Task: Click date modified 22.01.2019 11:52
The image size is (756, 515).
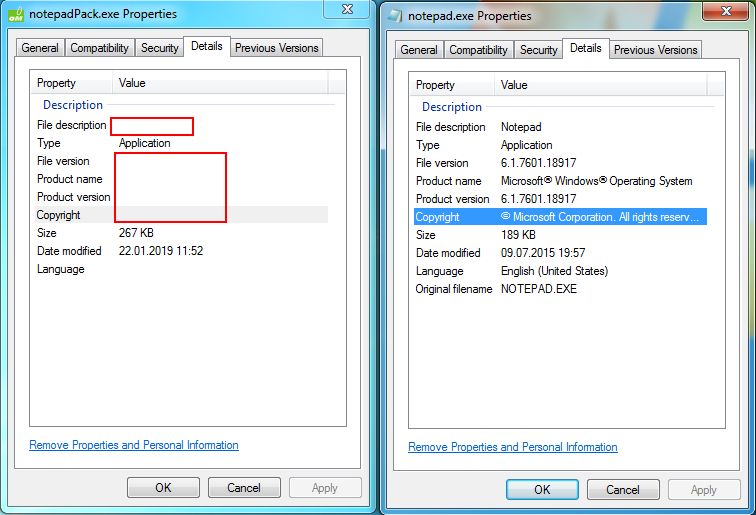Action: point(161,251)
